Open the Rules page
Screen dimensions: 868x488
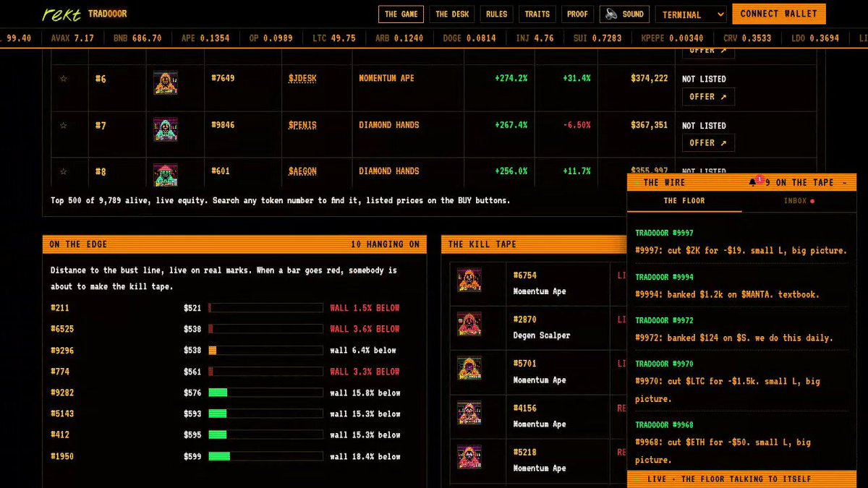click(496, 14)
